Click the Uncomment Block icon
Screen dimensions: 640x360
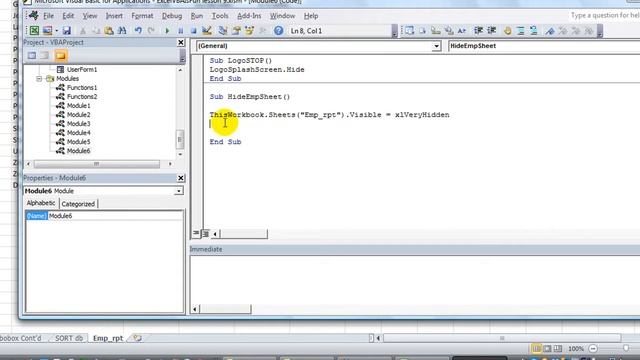point(533,31)
